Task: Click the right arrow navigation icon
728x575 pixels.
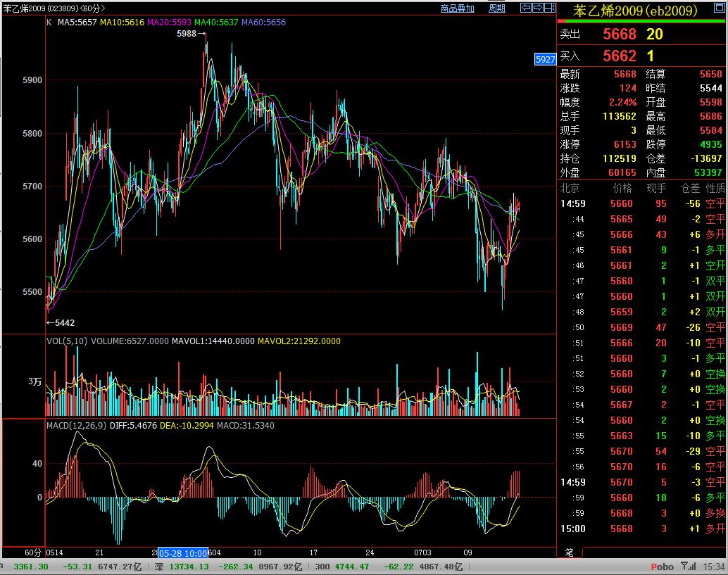Action: [x=538, y=8]
